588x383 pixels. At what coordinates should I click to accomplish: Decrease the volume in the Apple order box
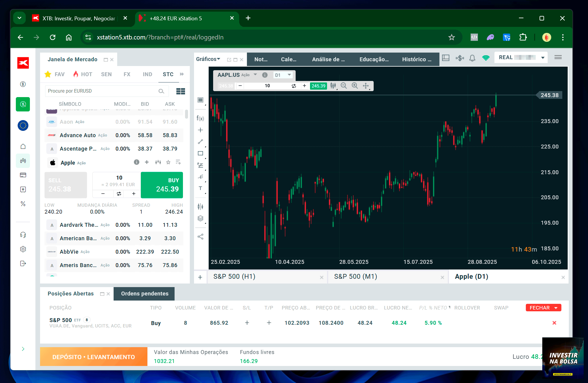click(103, 194)
